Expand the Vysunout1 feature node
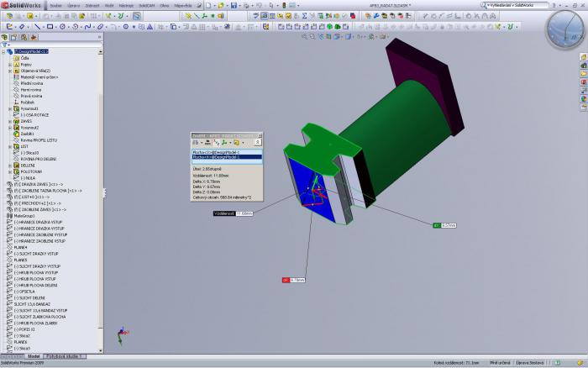 (x=9, y=108)
